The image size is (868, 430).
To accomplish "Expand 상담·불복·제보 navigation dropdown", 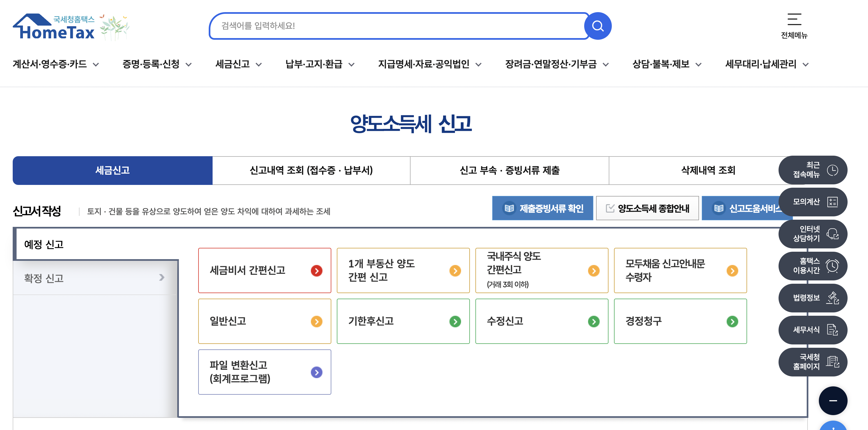I will [x=667, y=64].
